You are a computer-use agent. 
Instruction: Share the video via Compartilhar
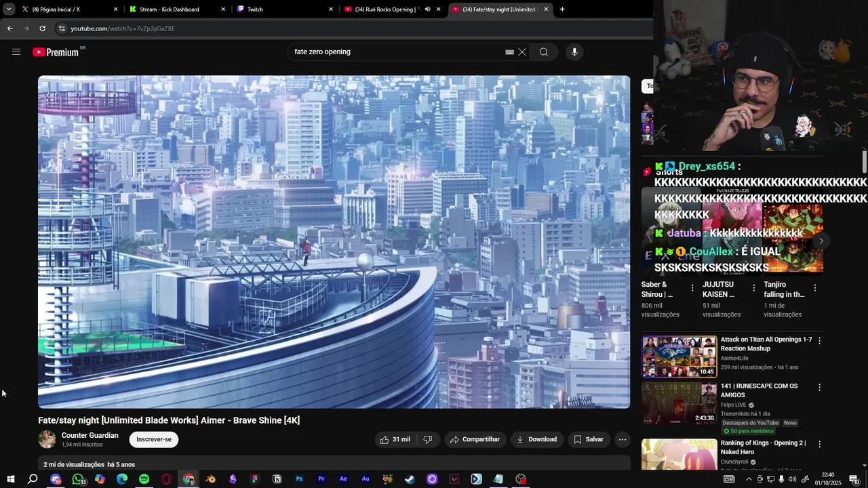pos(475,439)
